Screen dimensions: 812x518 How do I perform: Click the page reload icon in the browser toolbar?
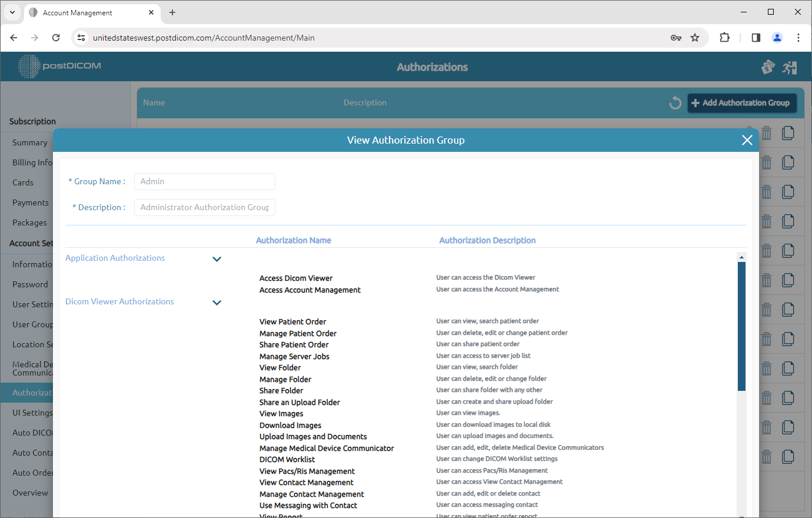click(x=56, y=37)
